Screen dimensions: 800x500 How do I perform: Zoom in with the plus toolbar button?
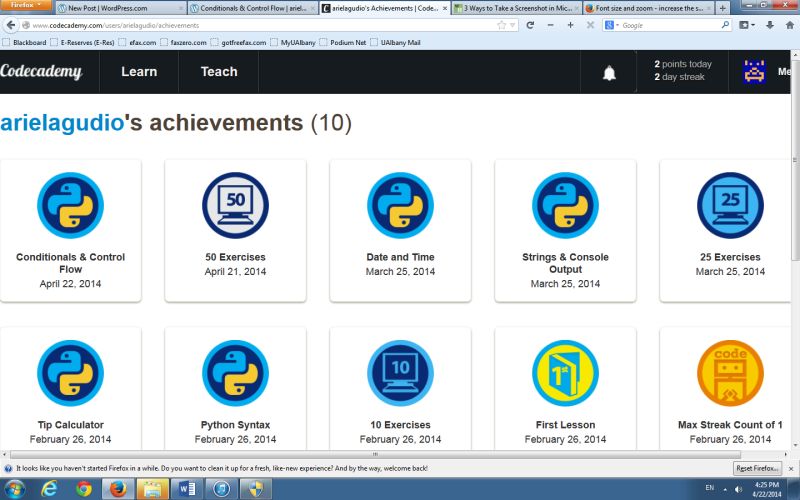pos(570,25)
